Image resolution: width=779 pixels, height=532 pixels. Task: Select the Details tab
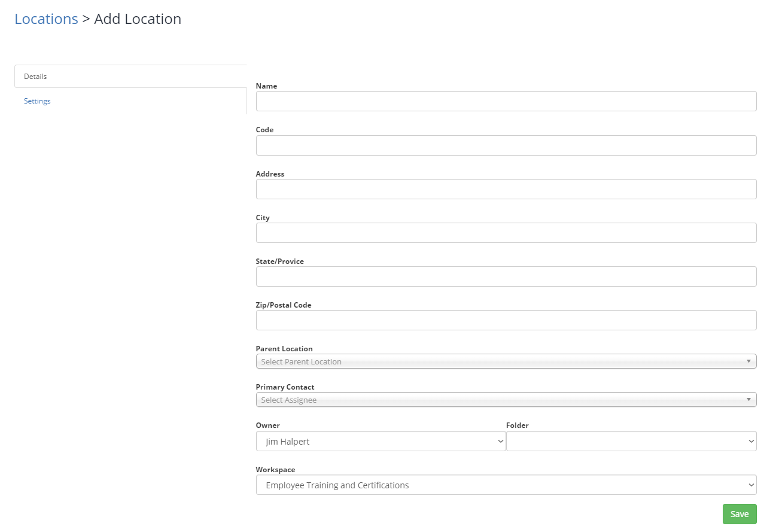click(130, 77)
